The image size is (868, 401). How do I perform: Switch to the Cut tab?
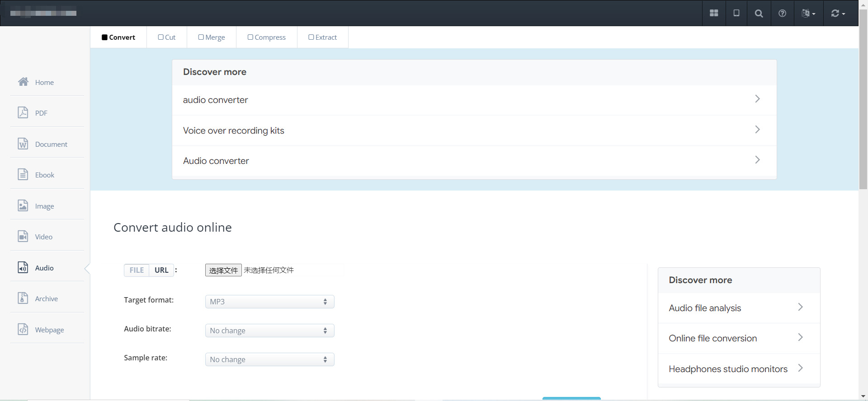(167, 37)
